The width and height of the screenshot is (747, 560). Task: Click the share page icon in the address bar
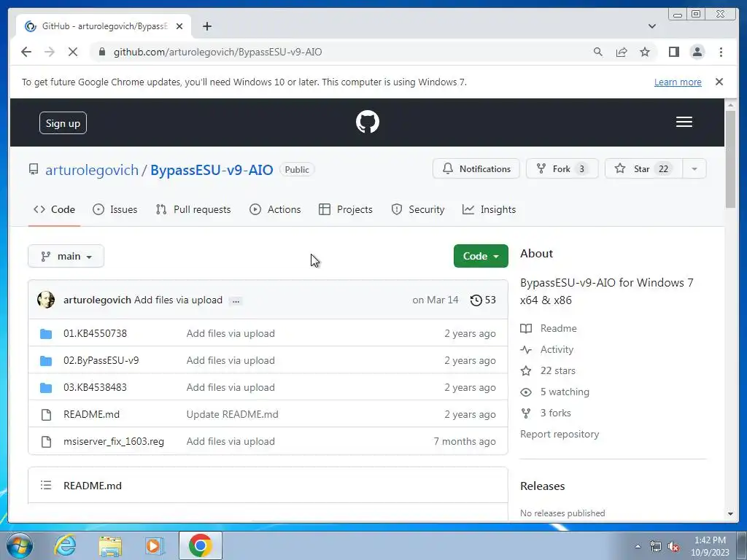pyautogui.click(x=622, y=52)
